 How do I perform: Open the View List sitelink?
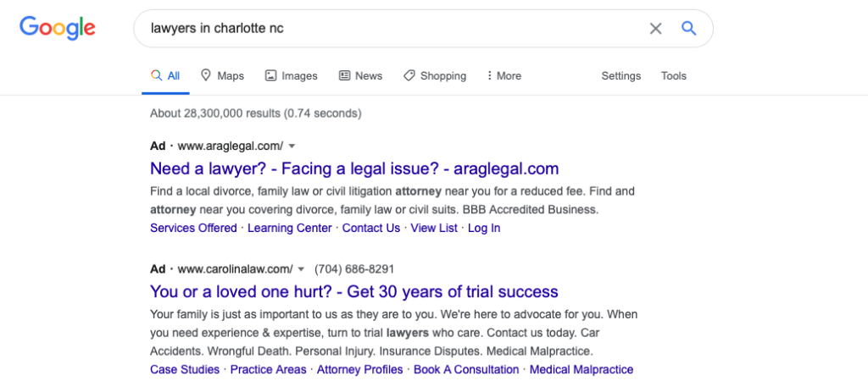[x=434, y=228]
